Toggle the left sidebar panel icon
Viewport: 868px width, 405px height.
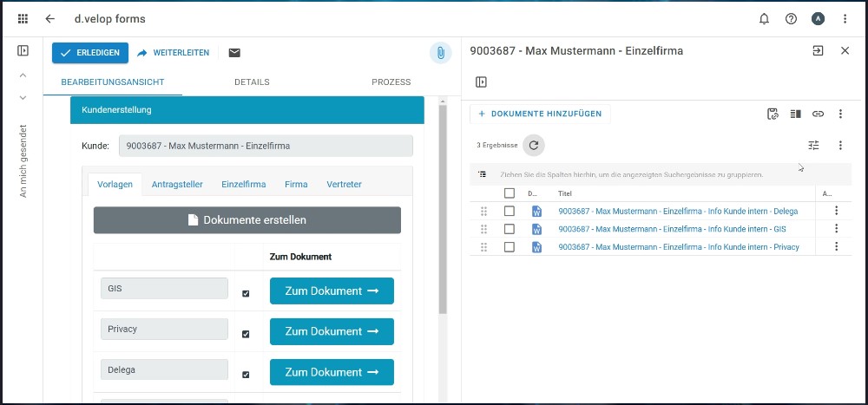point(23,51)
